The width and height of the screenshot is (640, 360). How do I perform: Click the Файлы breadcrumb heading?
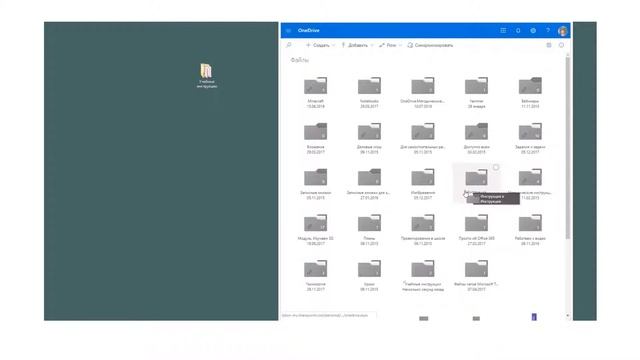(300, 60)
